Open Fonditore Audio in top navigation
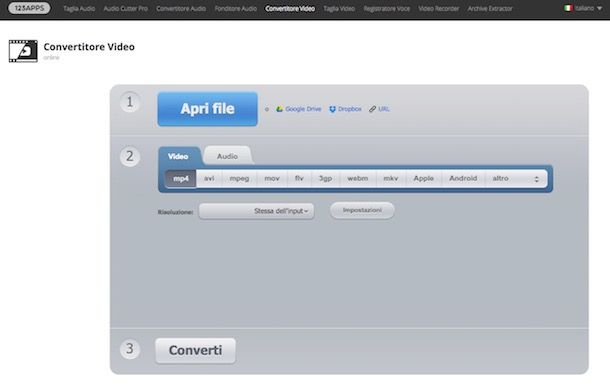 (x=235, y=9)
